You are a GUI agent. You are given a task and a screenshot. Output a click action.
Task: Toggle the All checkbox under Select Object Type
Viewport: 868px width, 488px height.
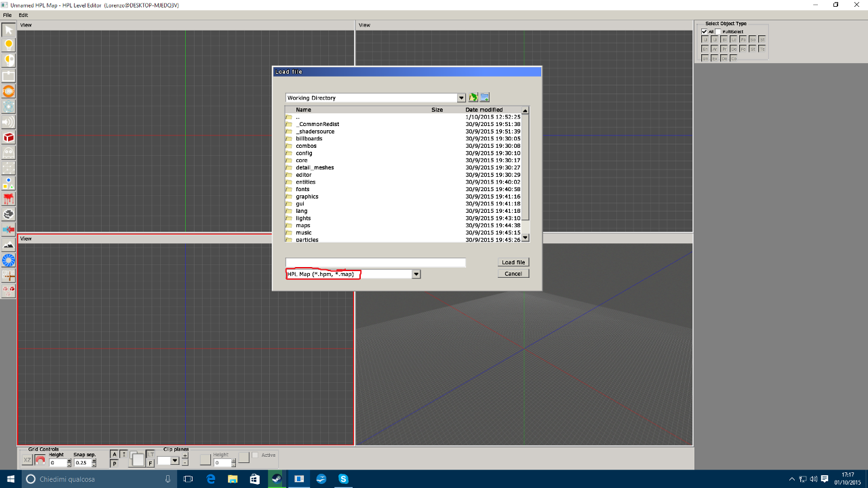click(x=705, y=32)
